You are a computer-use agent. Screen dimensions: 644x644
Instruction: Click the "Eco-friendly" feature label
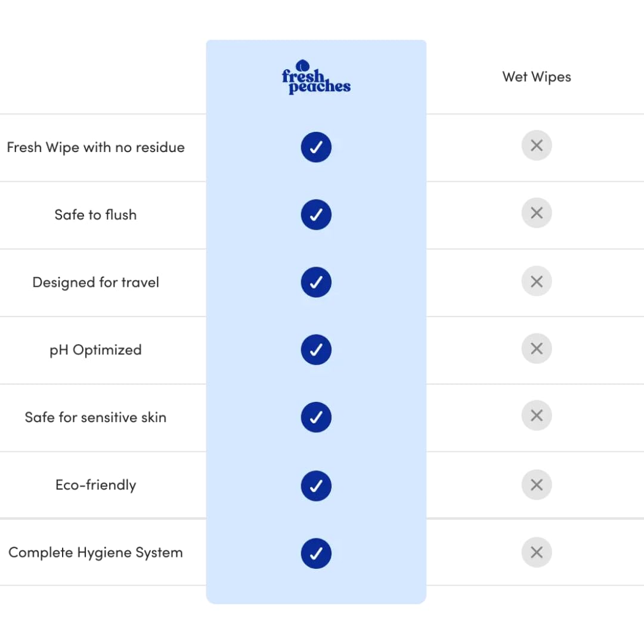[95, 485]
